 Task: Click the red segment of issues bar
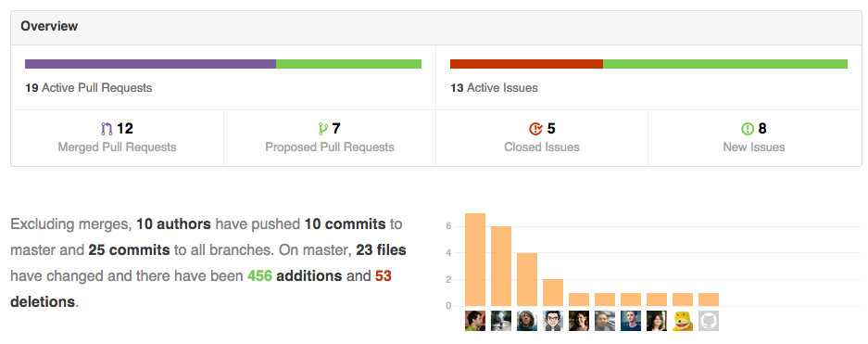coord(526,64)
